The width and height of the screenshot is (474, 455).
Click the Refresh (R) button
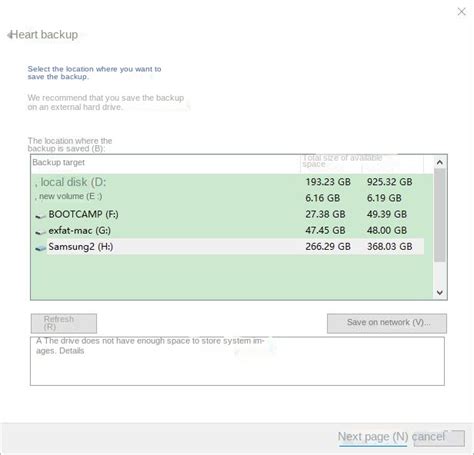point(64,323)
